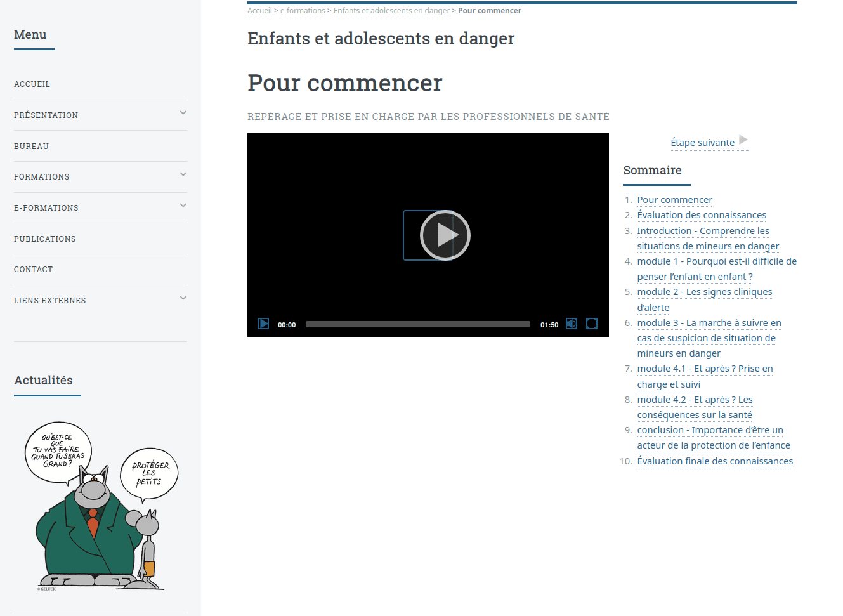Expand the Formations submenu arrow

(183, 174)
